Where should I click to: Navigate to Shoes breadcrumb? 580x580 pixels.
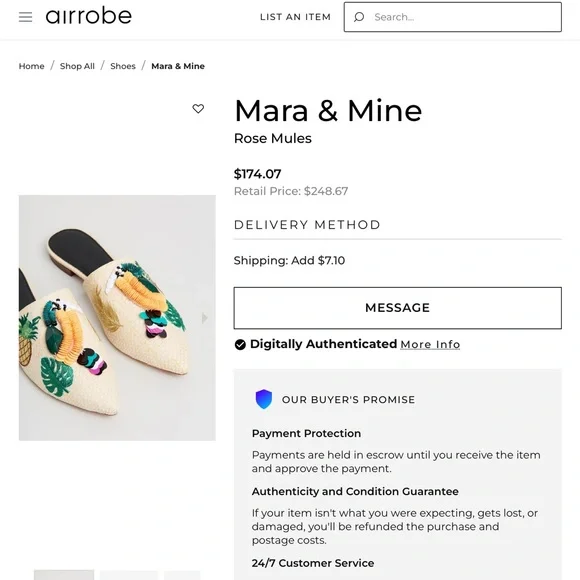123,66
